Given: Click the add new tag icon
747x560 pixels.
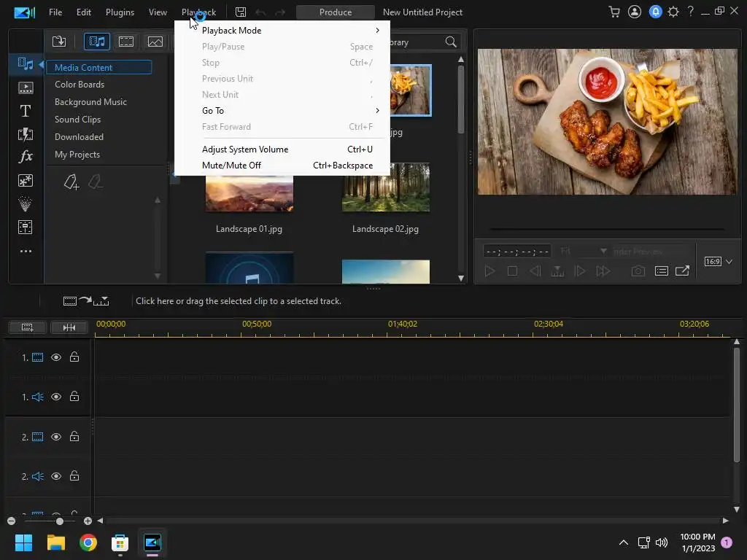Looking at the screenshot, I should point(71,182).
